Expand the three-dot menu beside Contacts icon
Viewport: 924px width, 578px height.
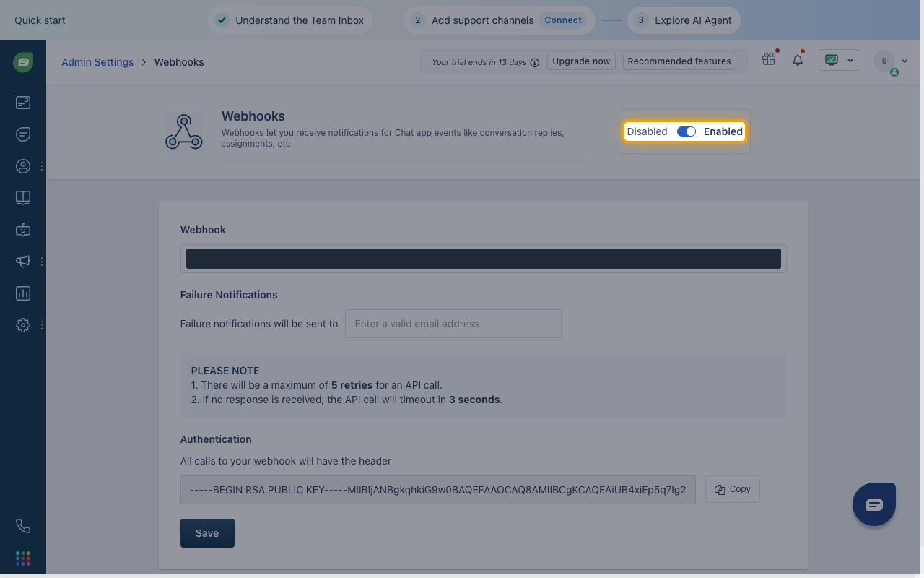pyautogui.click(x=42, y=166)
